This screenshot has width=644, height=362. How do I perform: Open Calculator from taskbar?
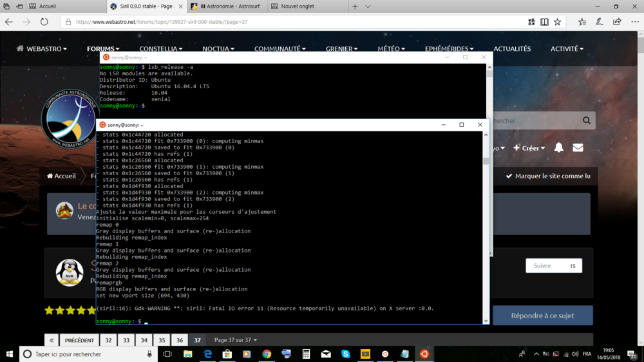306,354
